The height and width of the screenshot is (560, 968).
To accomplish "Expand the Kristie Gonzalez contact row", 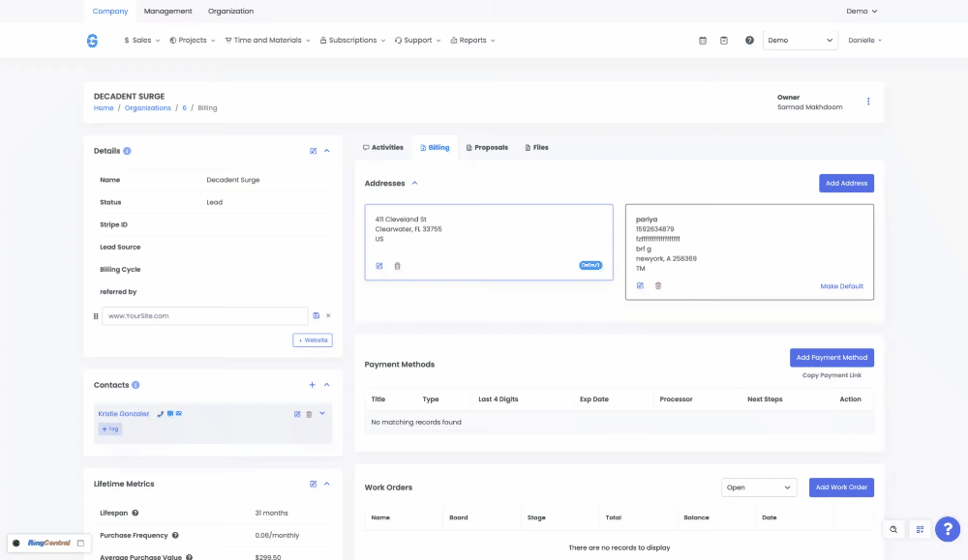I will point(322,414).
